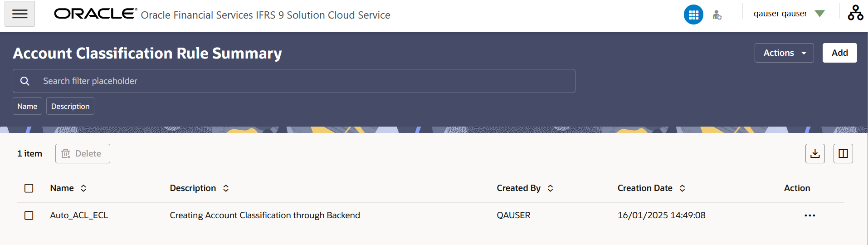Viewport: 868px width, 245px height.
Task: Click the Add button
Action: tap(839, 53)
